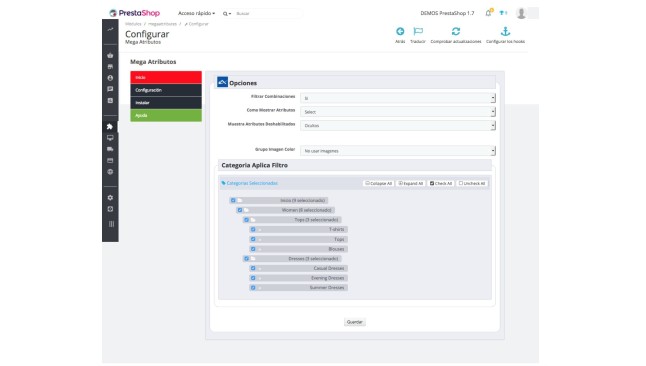Click the Tops leaf category checkbox
This screenshot has height=366, width=646.
(x=253, y=239)
